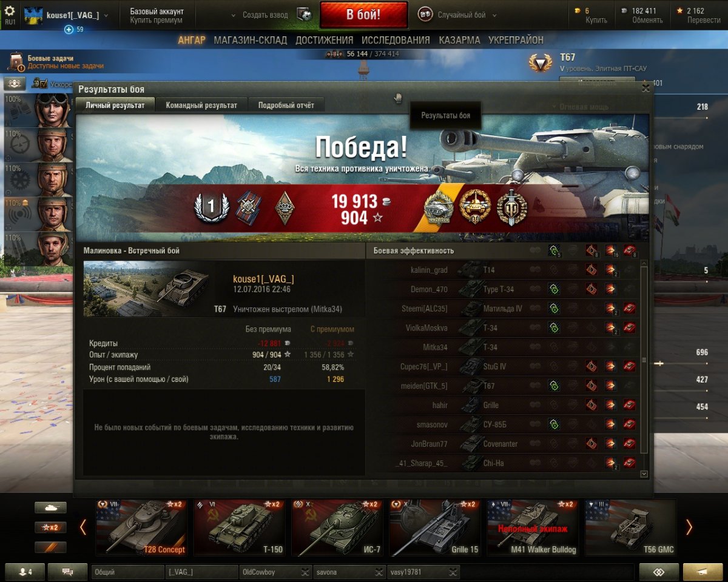Viewport: 728px width, 582px height.
Task: Click the platoon icon next to Создать взвод
Action: point(305,15)
